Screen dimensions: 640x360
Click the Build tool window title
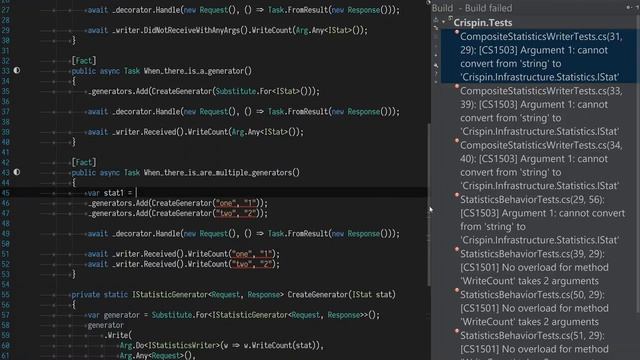click(442, 8)
